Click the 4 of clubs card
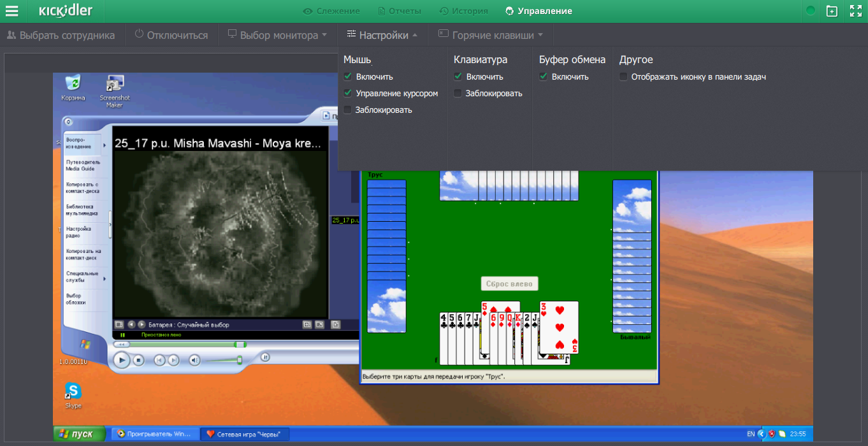 coord(444,338)
